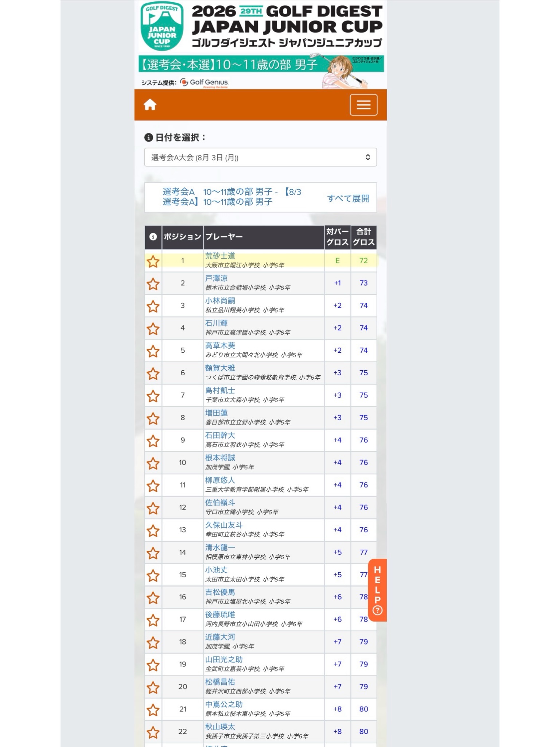Screen dimensions: 560x747
Task: Click the Golf Genius logo
Action: (204, 83)
